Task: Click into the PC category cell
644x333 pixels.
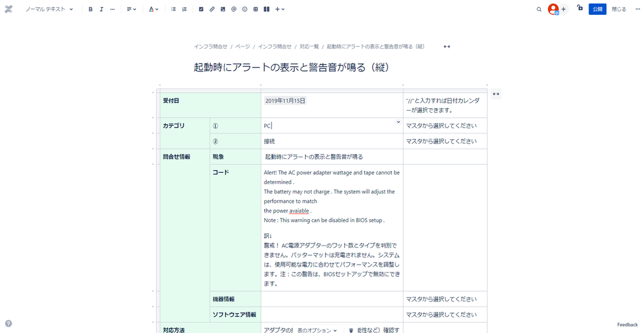Action: [332, 126]
